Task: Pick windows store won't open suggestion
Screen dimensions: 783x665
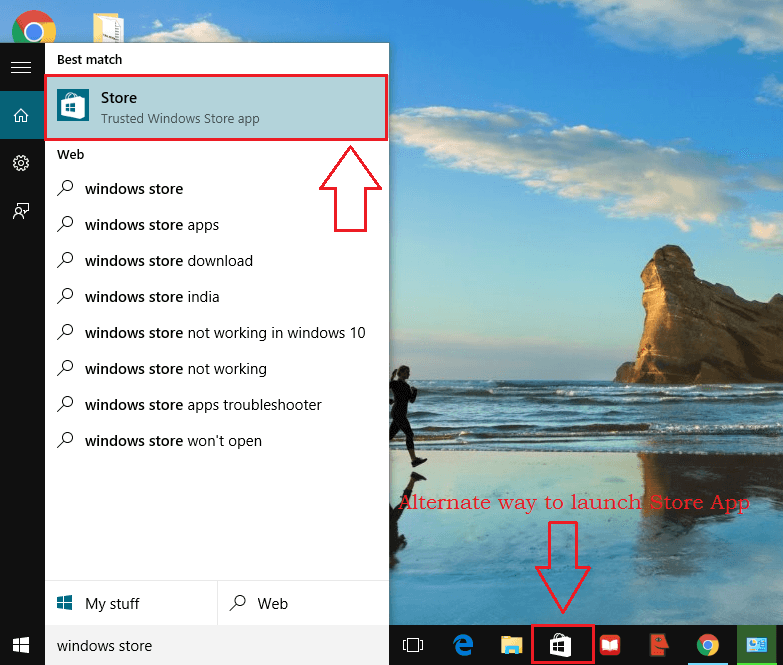Action: 216,441
